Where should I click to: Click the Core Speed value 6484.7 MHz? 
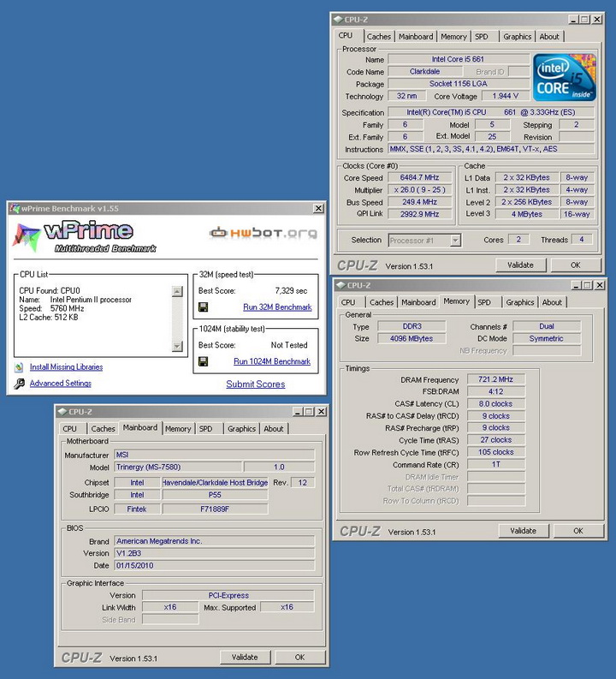[419, 177]
